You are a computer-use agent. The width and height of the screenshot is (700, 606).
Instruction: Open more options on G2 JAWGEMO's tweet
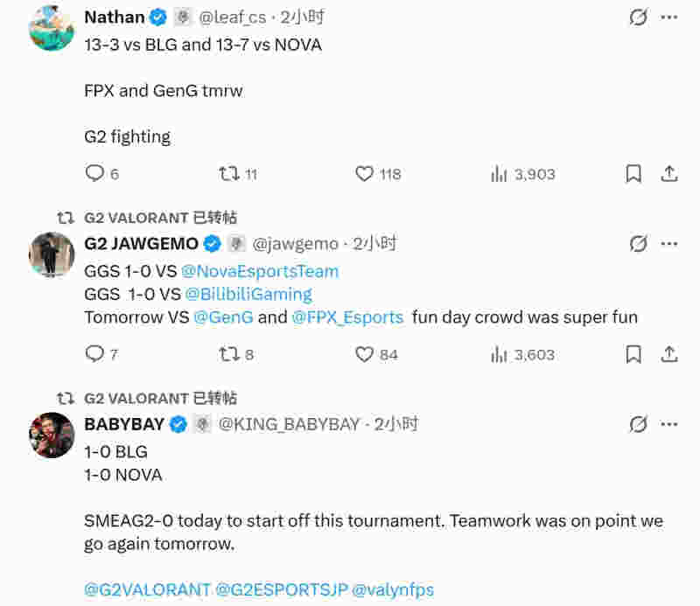click(669, 243)
